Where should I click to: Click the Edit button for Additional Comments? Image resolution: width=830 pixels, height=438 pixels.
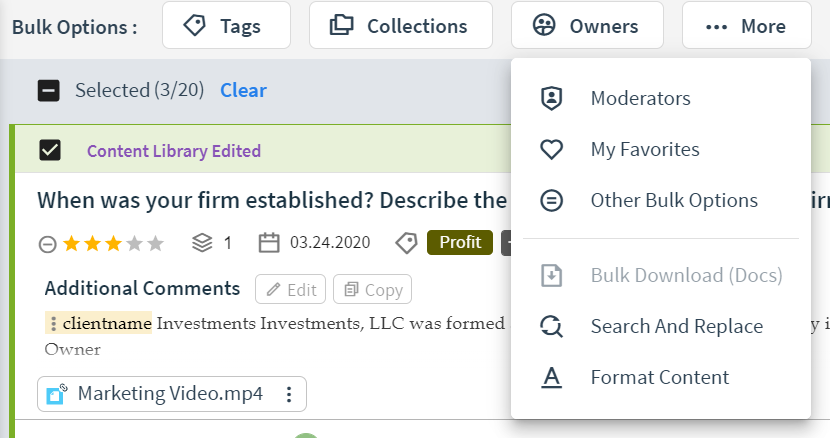tap(291, 289)
